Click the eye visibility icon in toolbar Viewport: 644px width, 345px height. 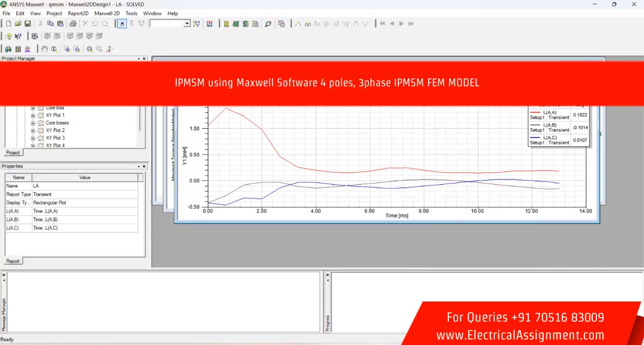click(x=34, y=36)
